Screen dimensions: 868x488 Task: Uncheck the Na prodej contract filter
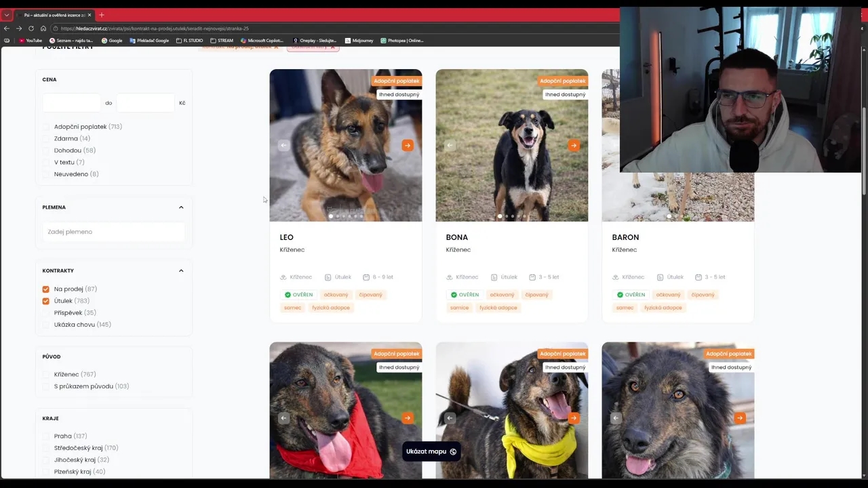[x=46, y=289]
